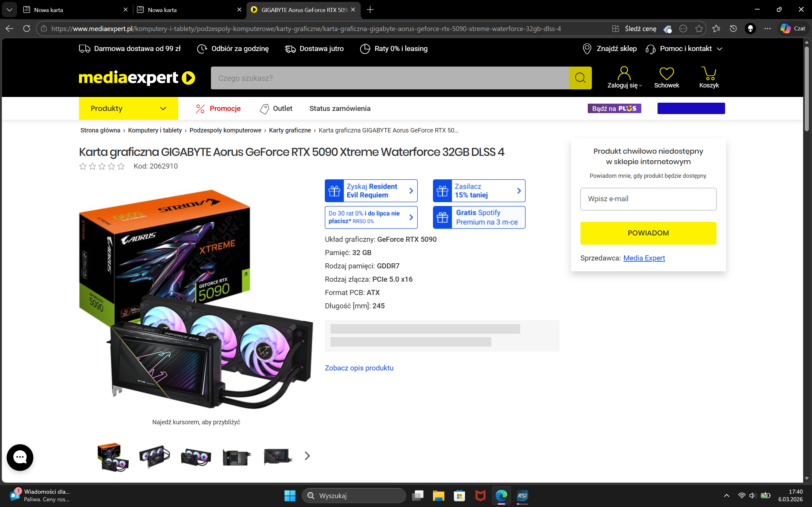
Task: Open Edge browser history icon
Action: pyautogui.click(x=733, y=29)
